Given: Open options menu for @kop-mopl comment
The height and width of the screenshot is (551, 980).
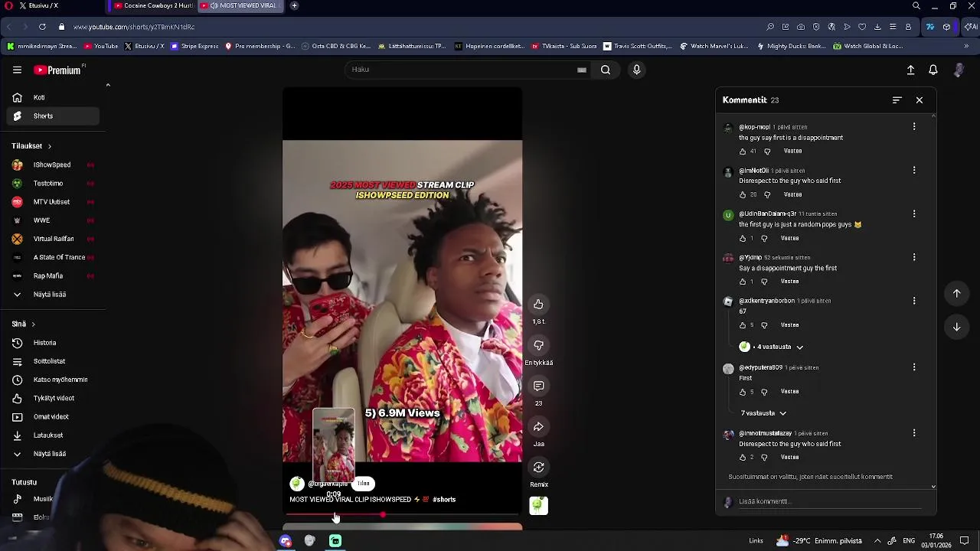Looking at the screenshot, I should 913,126.
